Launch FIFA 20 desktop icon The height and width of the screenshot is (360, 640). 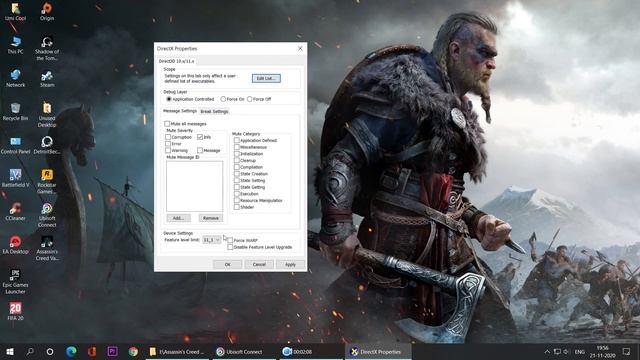coord(16,311)
